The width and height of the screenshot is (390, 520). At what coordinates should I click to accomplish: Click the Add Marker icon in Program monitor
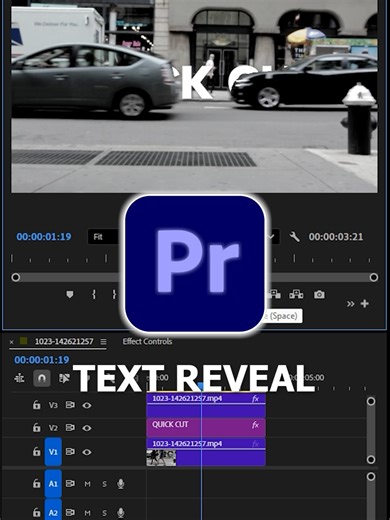(70, 295)
